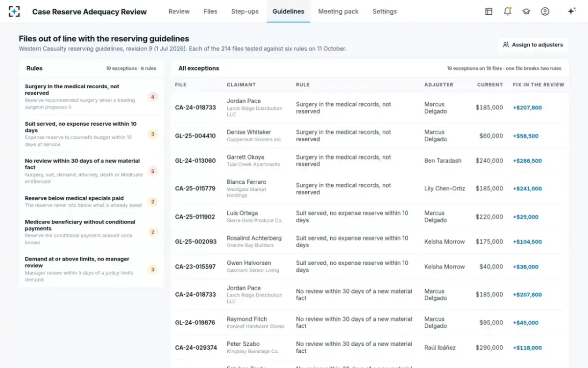This screenshot has height=368, width=588.
Task: Click claimant Raymond Fitch
Action: pos(247,319)
